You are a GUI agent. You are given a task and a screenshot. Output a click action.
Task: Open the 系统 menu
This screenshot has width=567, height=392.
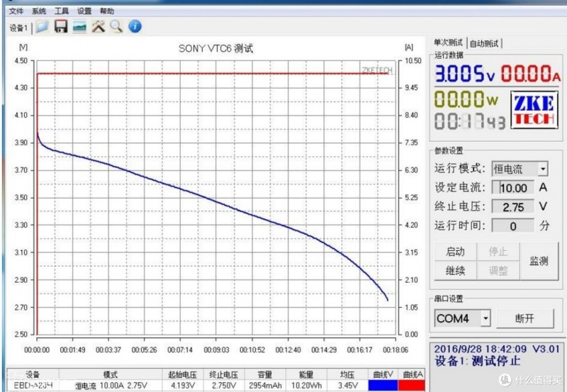[x=39, y=11]
